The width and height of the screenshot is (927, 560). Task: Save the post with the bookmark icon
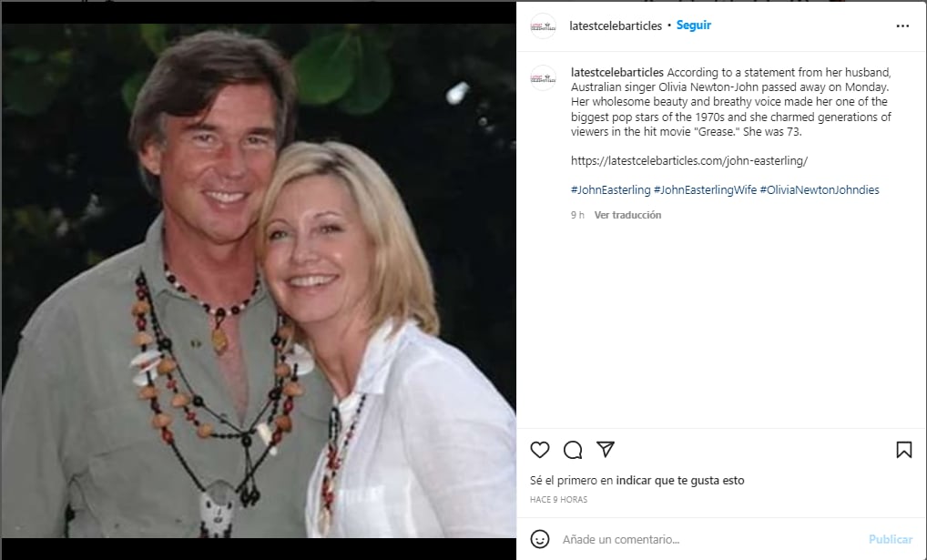click(904, 449)
